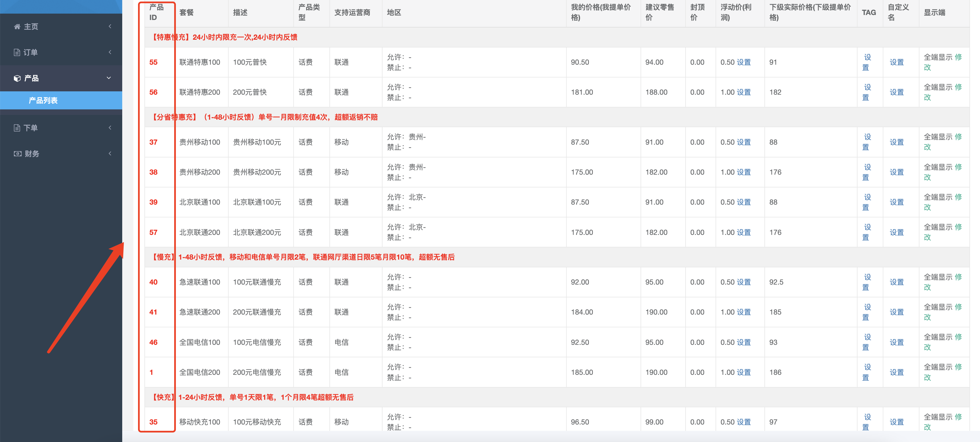Image resolution: width=980 pixels, height=442 pixels.
Task: Open the 下单 sidebar menu
Action: 31,128
